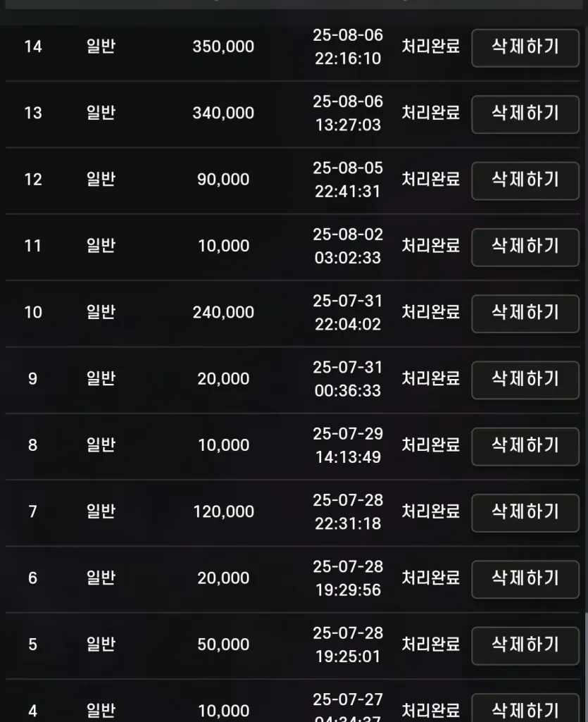
Task: Select the 120,000 amount cell
Action: 223,511
